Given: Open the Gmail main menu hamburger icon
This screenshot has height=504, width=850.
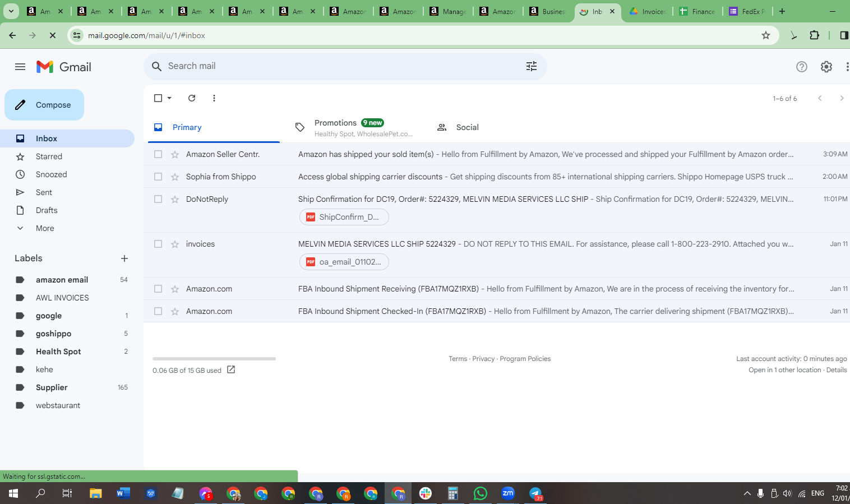Looking at the screenshot, I should 20,67.
